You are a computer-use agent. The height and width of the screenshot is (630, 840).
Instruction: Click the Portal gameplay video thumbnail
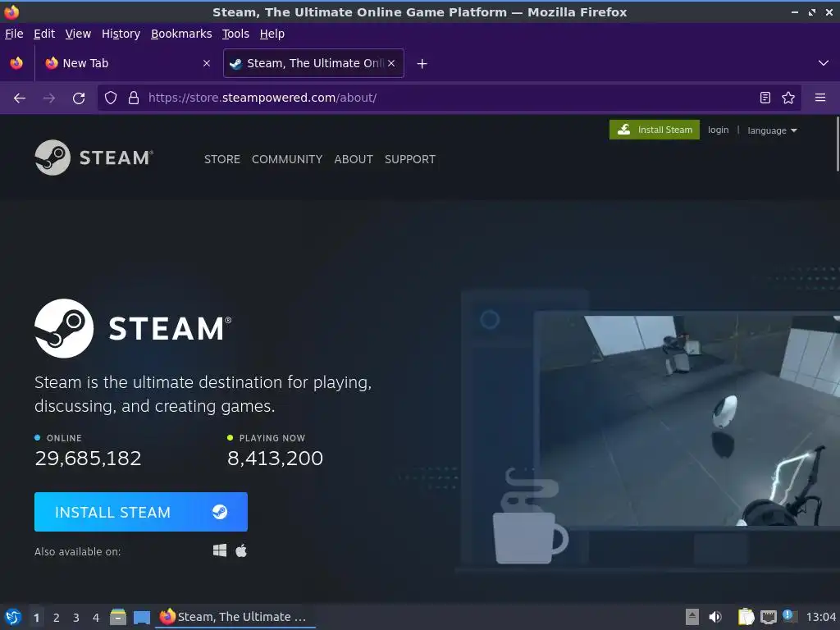coord(688,421)
